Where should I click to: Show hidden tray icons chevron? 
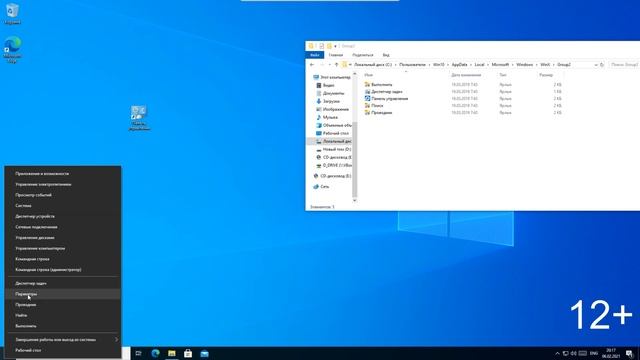tap(557, 353)
